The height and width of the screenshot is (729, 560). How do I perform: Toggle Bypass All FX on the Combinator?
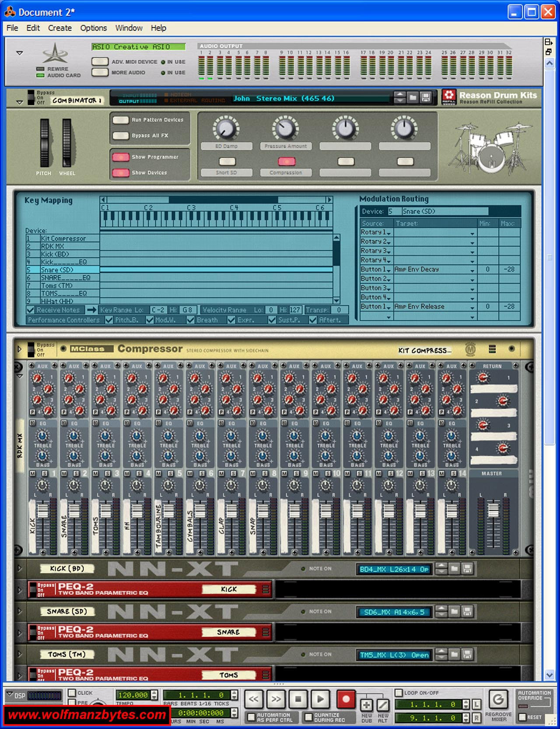coord(121,135)
